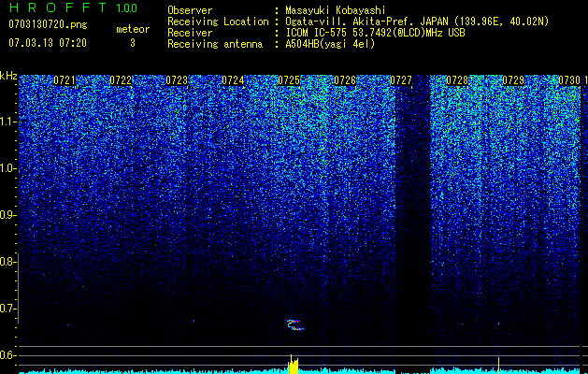Click the Observer label
Viewport: 588px width, 374px height.
click(x=190, y=10)
